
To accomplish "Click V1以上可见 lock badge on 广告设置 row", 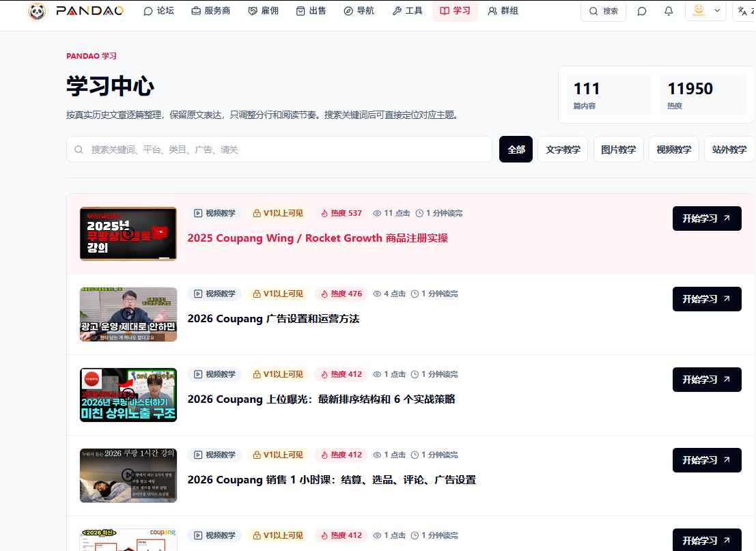I will pyautogui.click(x=278, y=294).
